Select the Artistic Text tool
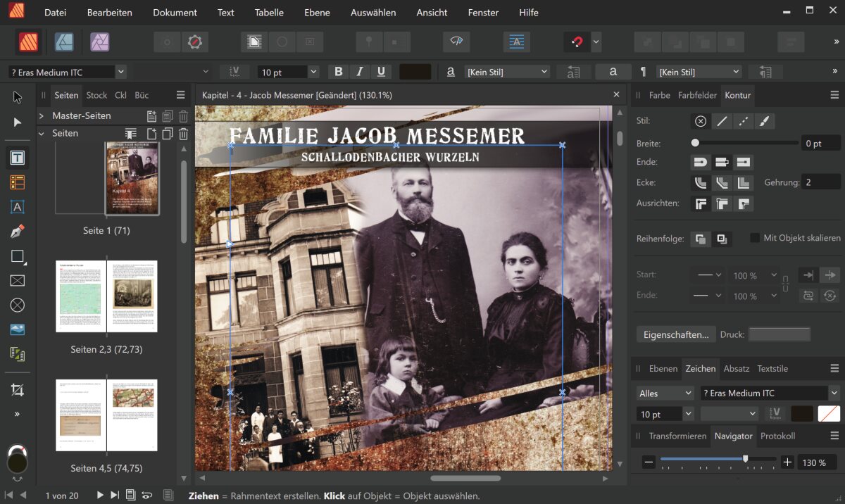The height and width of the screenshot is (504, 845). point(18,207)
